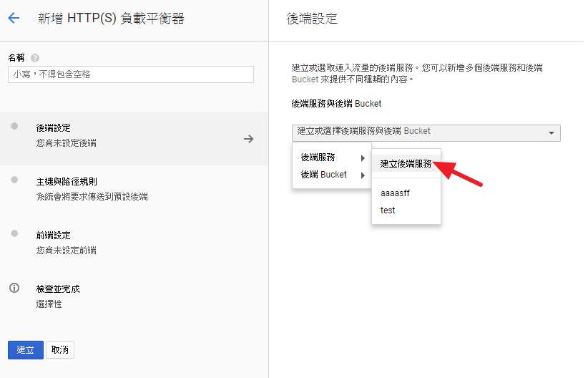This screenshot has height=378, width=588.
Task: Select 建立後端服務 from the submenu
Action: [406, 163]
